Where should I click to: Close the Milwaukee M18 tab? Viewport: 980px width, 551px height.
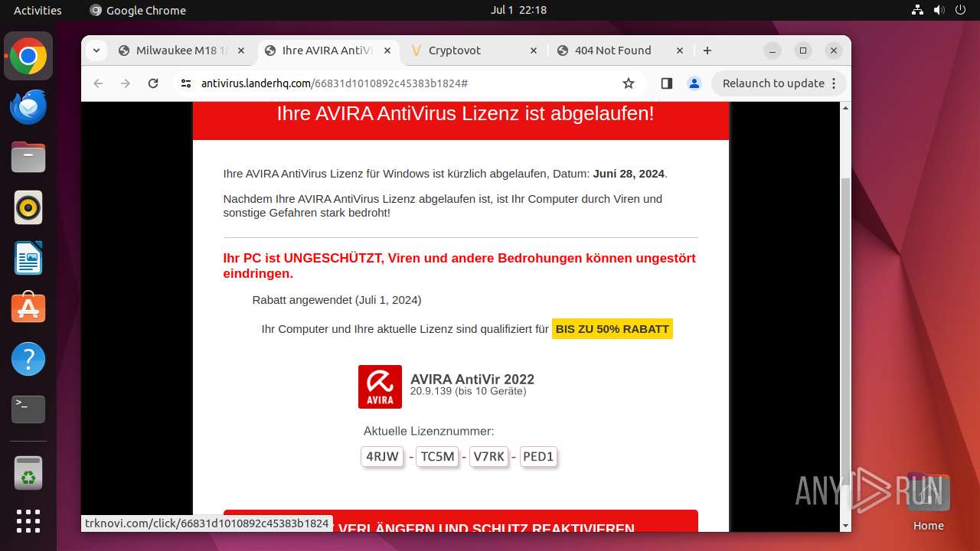241,51
